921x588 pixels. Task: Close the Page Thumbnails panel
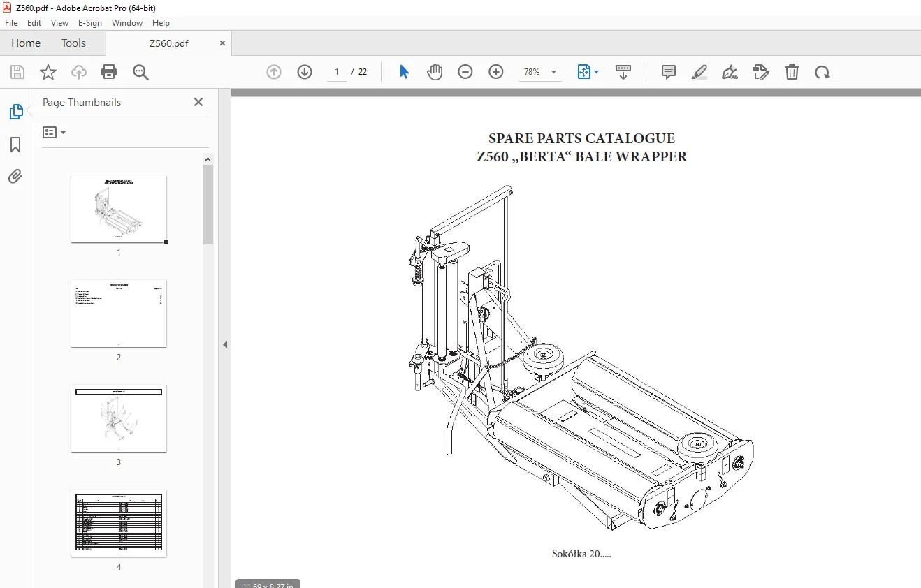(198, 102)
